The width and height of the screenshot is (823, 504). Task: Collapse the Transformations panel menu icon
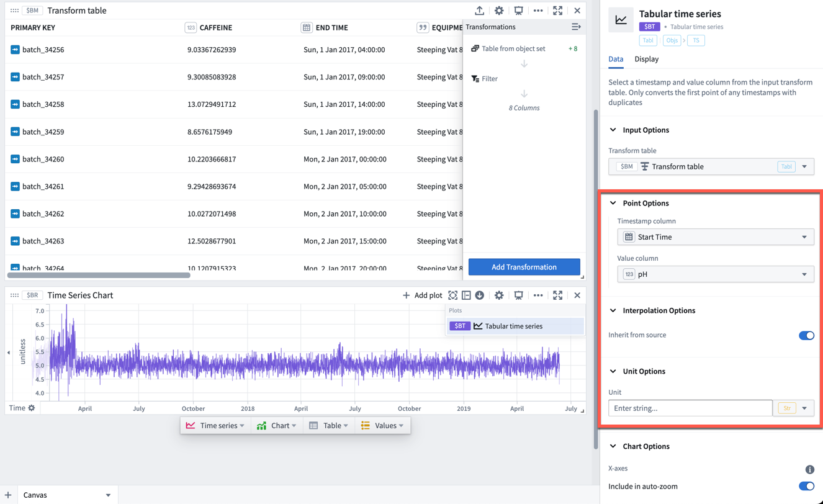[576, 27]
